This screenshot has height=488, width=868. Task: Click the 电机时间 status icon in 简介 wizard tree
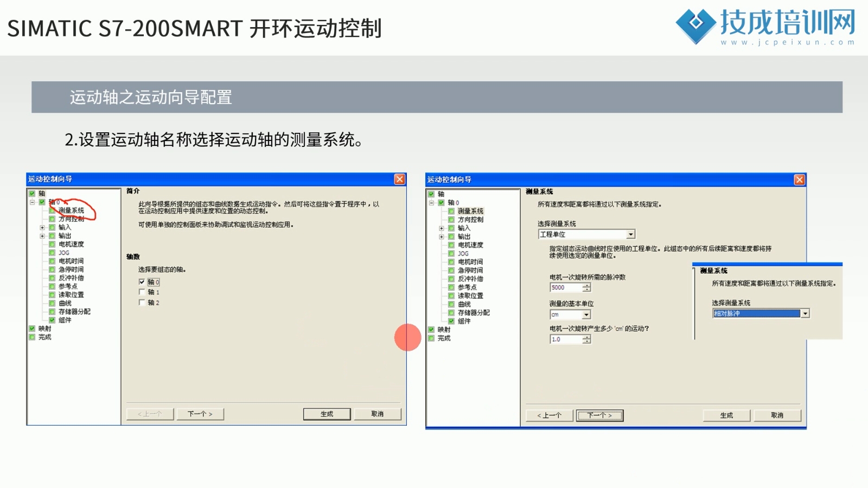coord(52,261)
